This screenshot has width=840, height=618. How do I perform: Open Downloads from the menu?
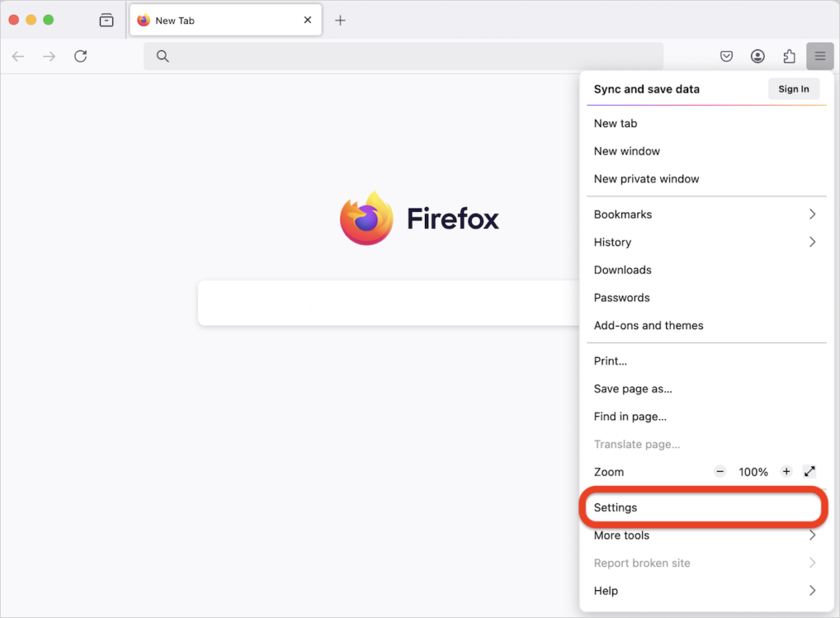622,269
